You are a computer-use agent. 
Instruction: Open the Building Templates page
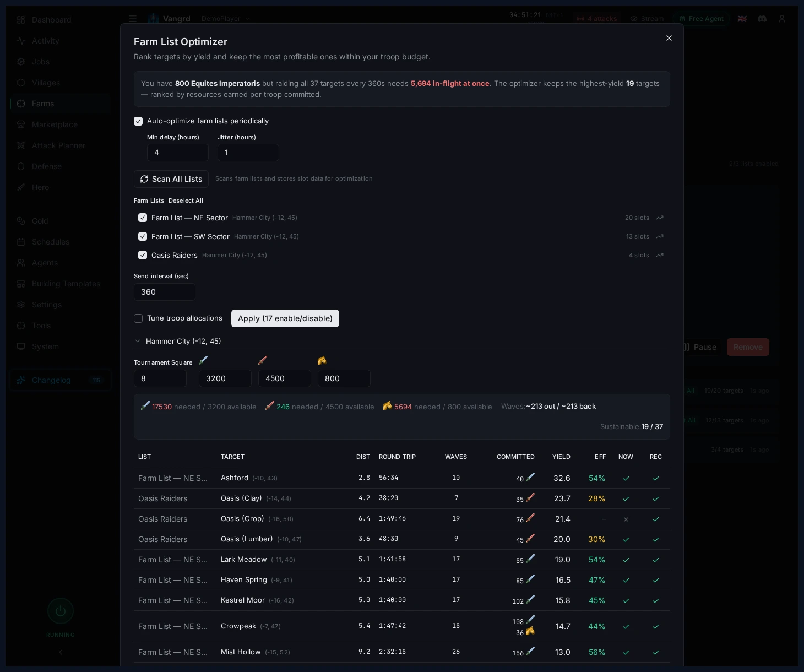(65, 284)
